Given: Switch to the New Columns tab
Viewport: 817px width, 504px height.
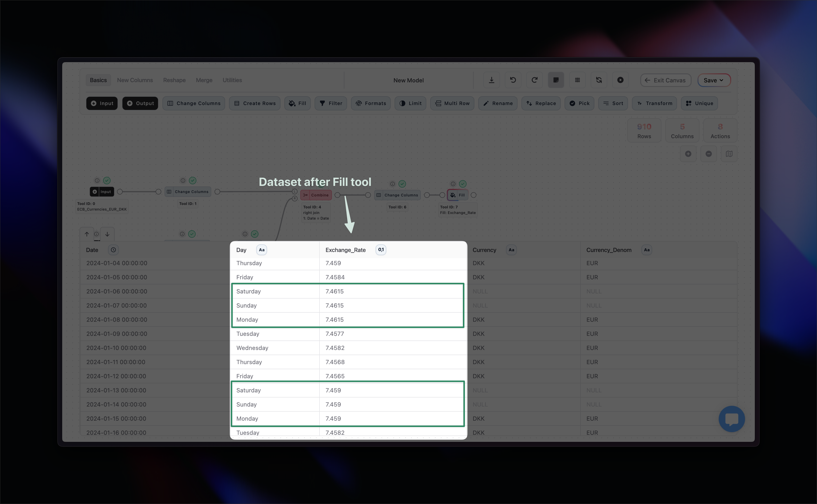Looking at the screenshot, I should point(135,80).
